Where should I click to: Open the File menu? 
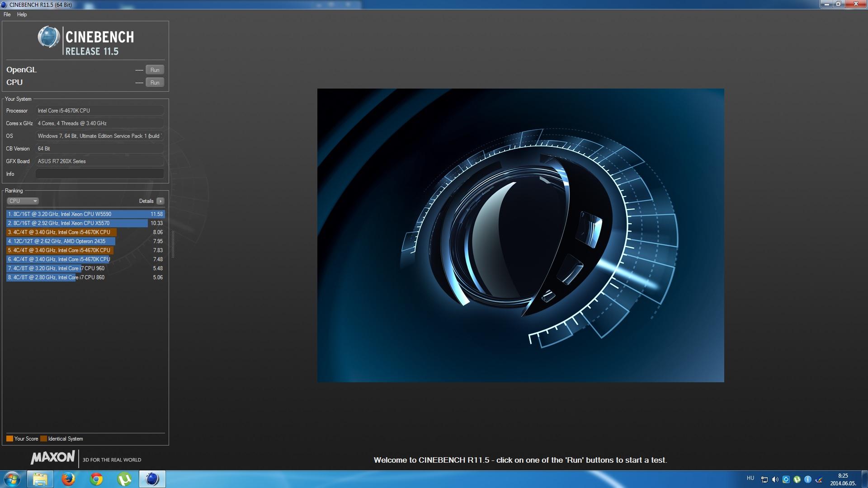(7, 14)
